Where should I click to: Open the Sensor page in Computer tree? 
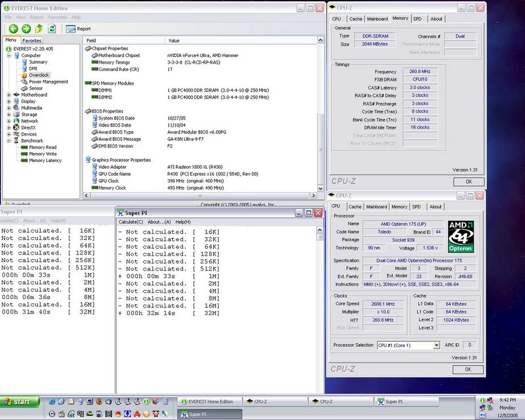36,89
